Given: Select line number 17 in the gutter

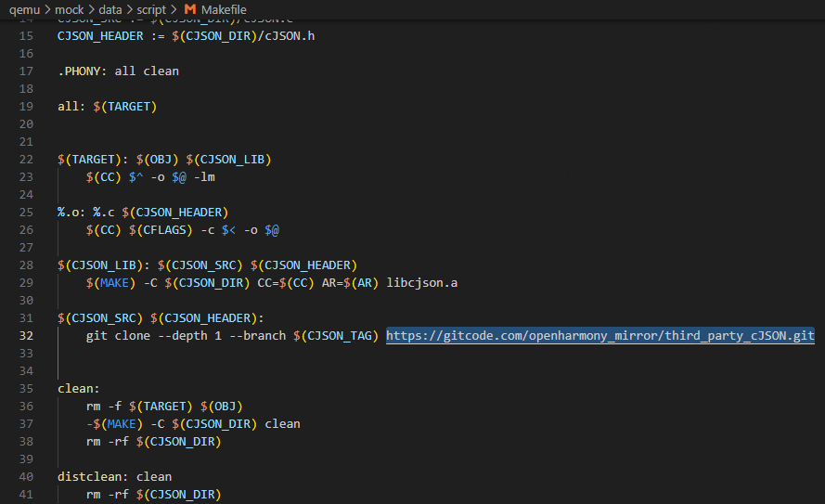Looking at the screenshot, I should pos(25,71).
